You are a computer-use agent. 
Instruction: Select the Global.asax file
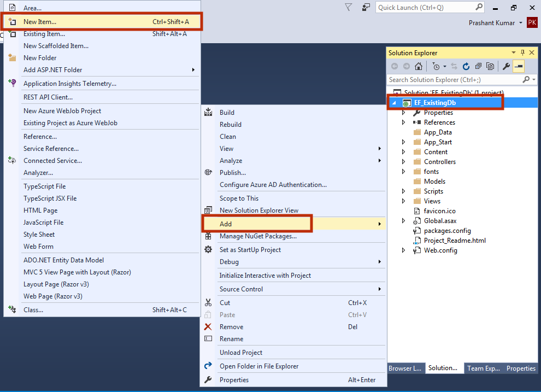(x=440, y=221)
